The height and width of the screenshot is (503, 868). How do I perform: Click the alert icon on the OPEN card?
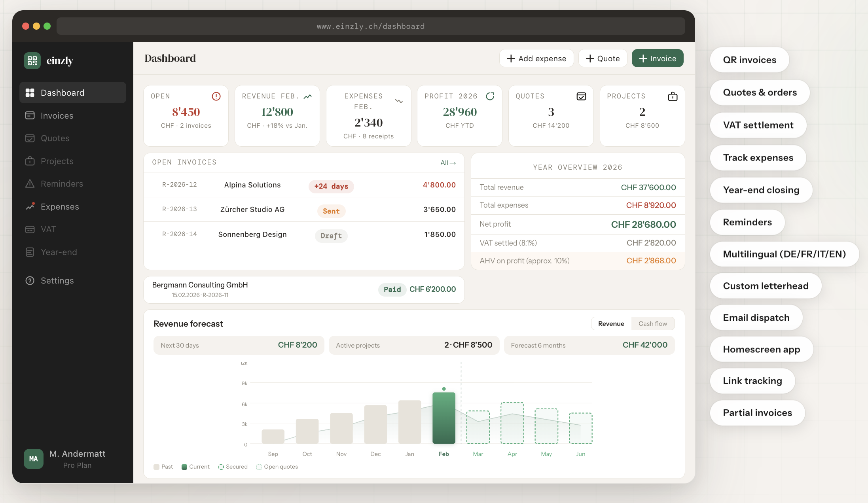coord(216,96)
